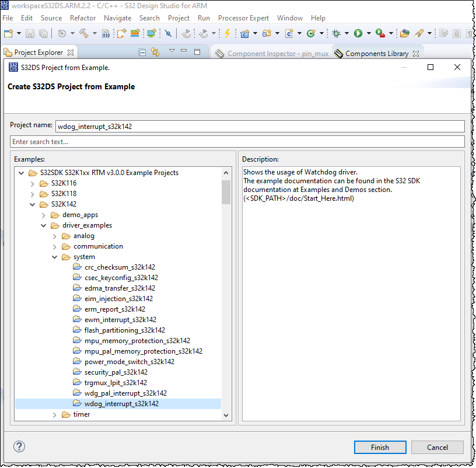Click the New project toolbar icon
Screen dimensions: 476x468
coord(9,33)
